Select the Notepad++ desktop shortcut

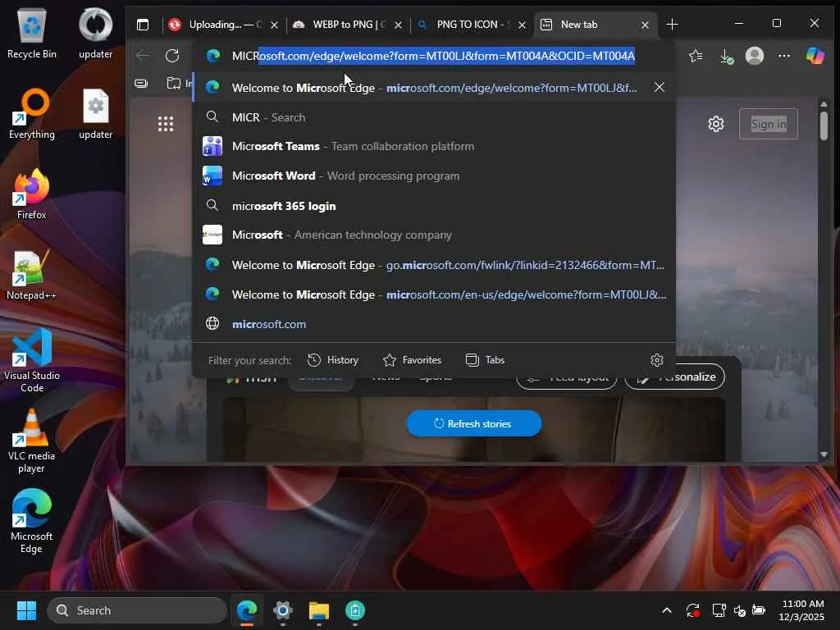[32, 276]
